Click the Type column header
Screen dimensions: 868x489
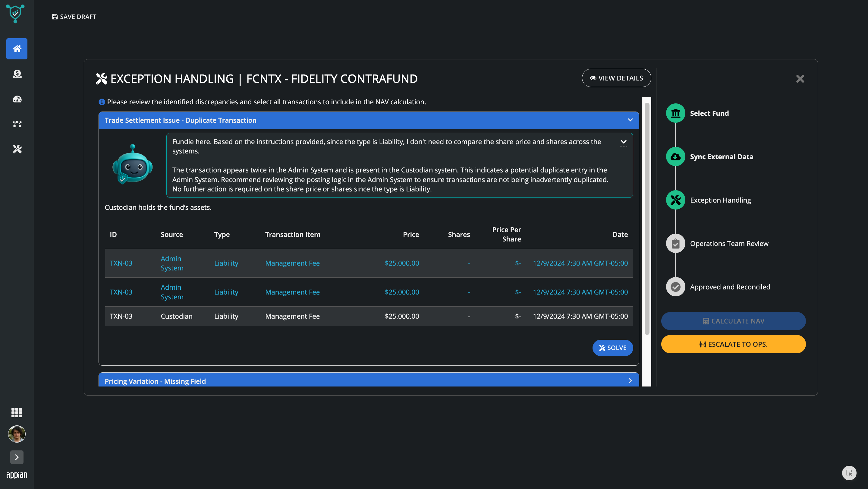tap(222, 235)
